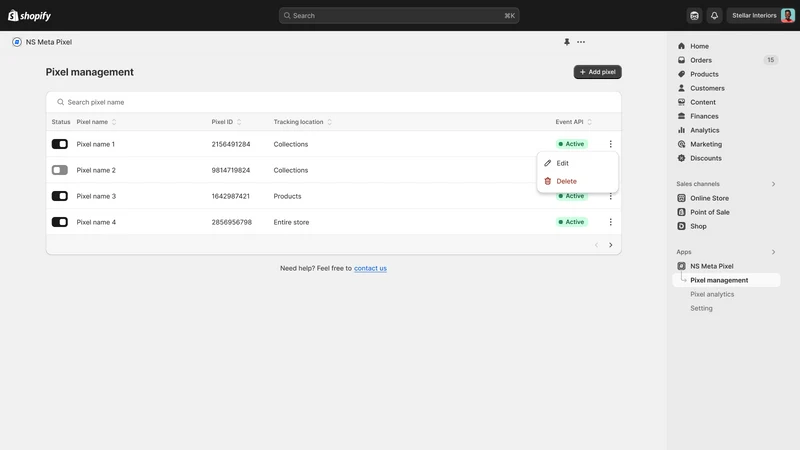Open notifications bell
The width and height of the screenshot is (800, 450).
(x=714, y=16)
